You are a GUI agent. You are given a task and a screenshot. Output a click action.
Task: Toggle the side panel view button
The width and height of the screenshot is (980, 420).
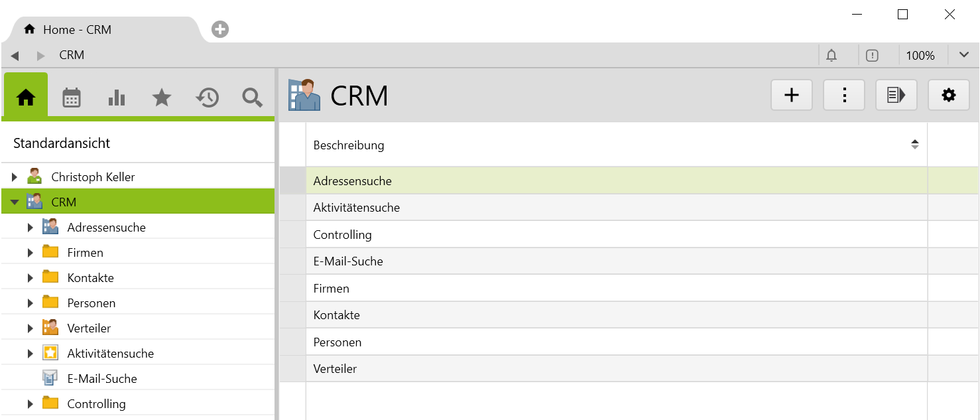tap(896, 96)
